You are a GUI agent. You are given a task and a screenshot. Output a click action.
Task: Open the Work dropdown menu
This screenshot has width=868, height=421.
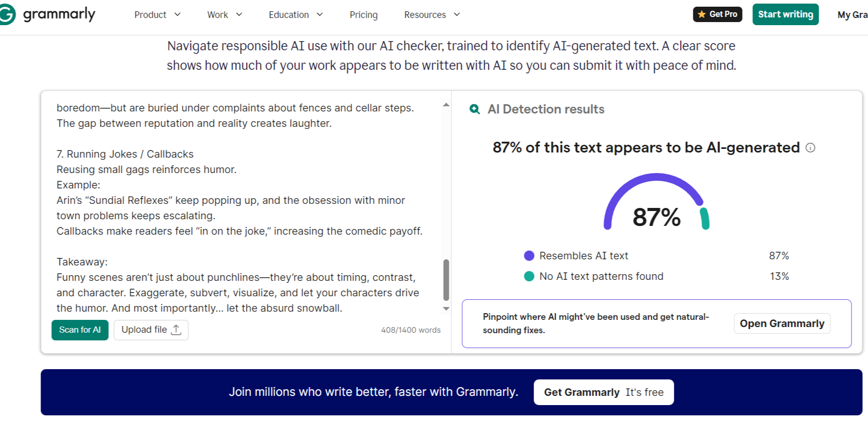224,15
